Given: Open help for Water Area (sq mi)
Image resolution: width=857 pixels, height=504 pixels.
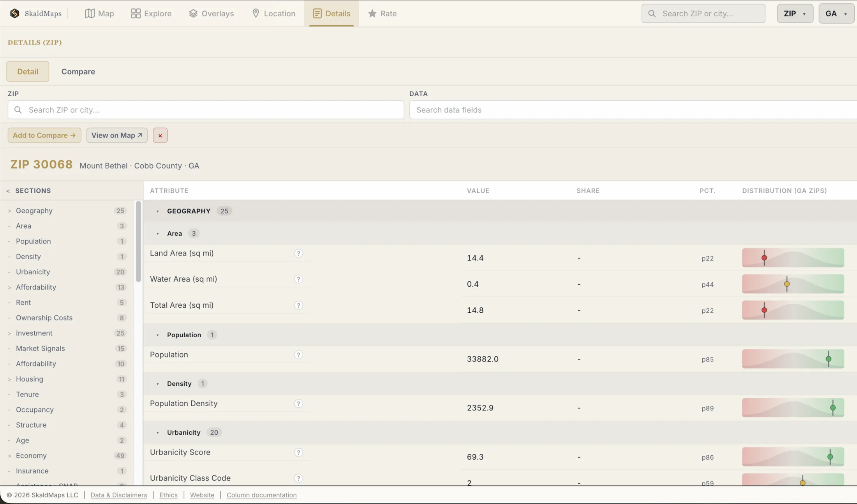Looking at the screenshot, I should click(x=298, y=279).
